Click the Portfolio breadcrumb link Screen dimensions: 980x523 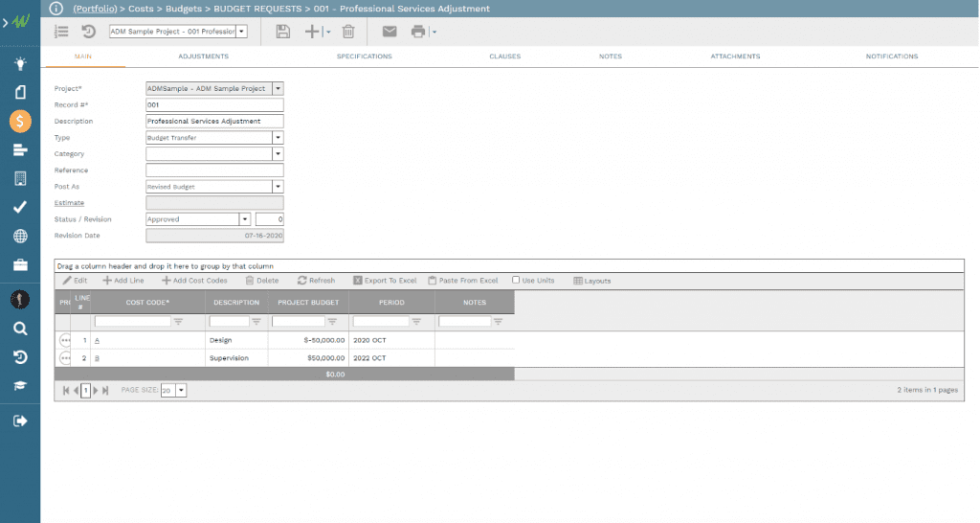pos(95,9)
